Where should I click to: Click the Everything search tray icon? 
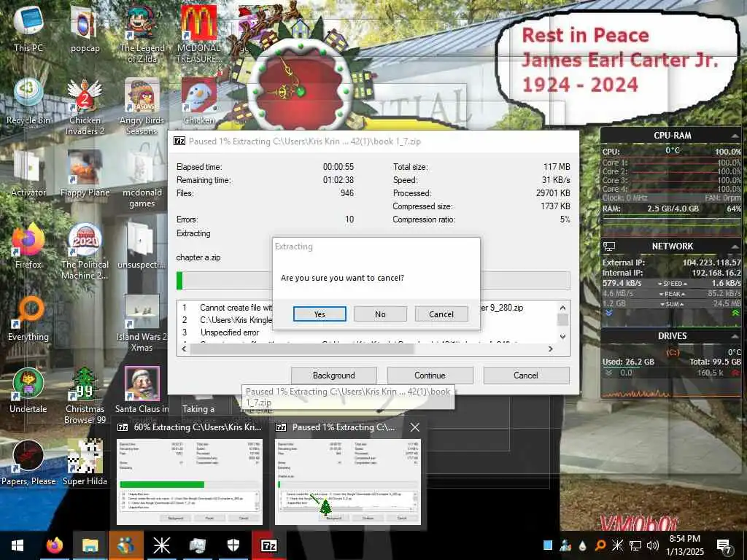point(600,545)
